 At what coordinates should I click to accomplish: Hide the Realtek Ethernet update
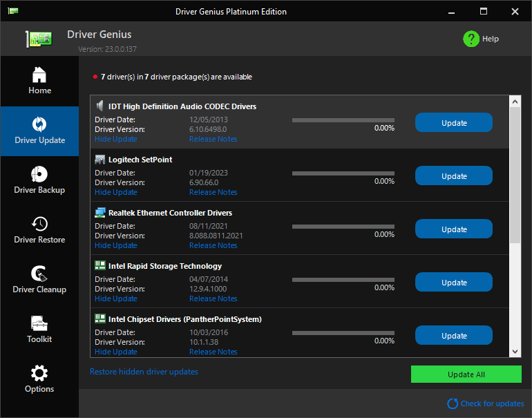pyautogui.click(x=115, y=246)
